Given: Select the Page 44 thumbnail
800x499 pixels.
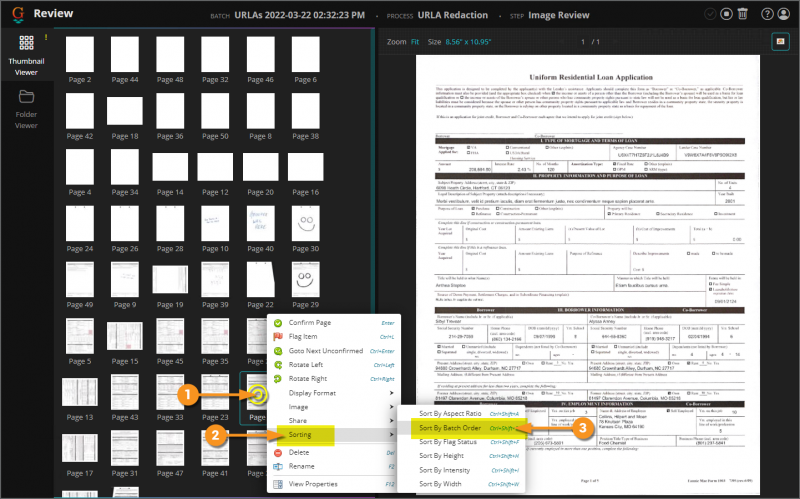Looking at the screenshot, I should 125,54.
